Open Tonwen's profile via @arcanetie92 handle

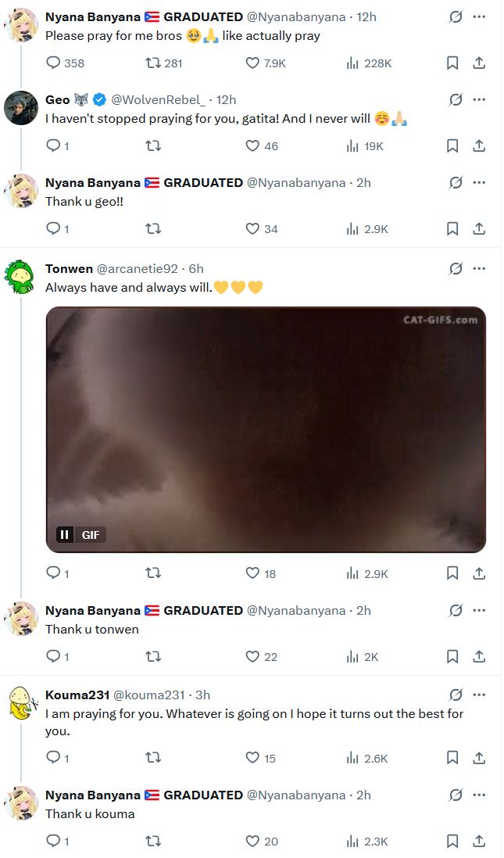point(138,269)
